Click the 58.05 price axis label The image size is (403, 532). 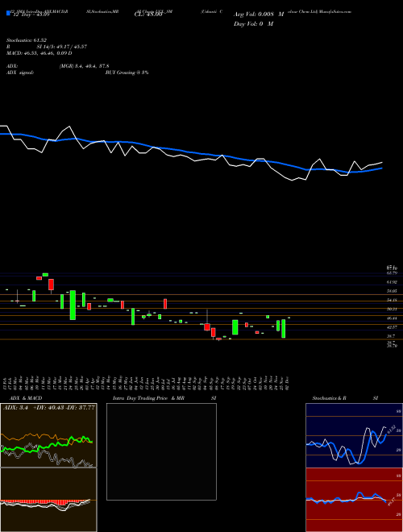[x=392, y=291]
